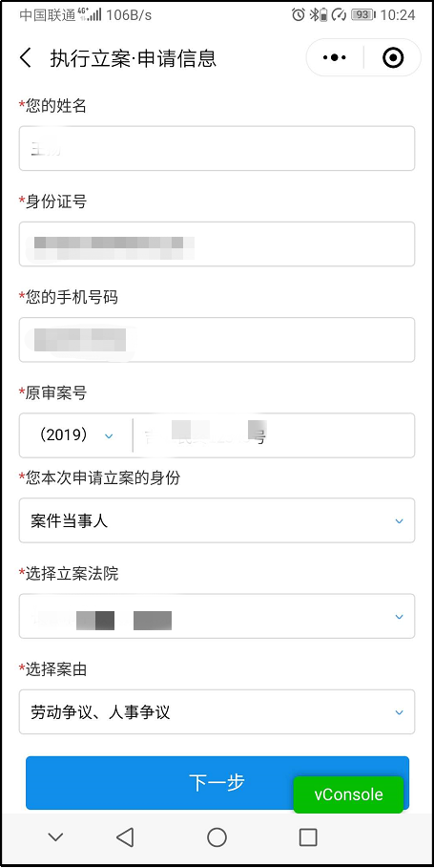Open the 选择立案法院 court dropdown
Screen dimensions: 434x868
click(x=217, y=616)
